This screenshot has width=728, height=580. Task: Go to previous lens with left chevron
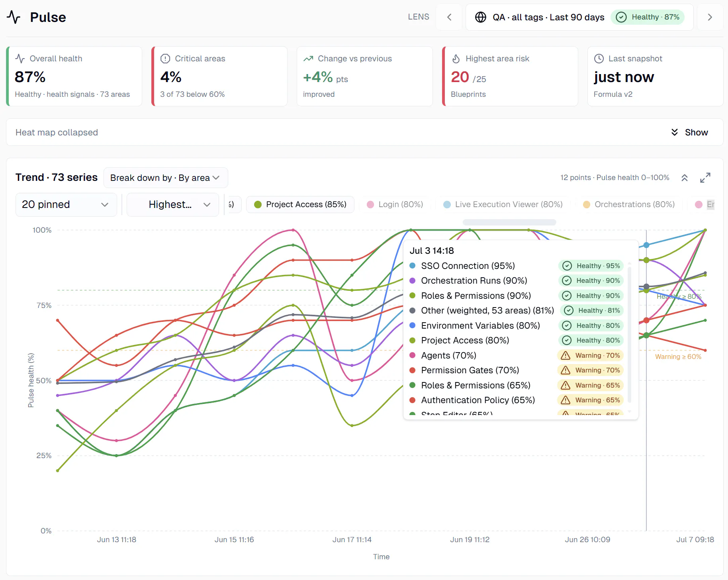click(449, 17)
